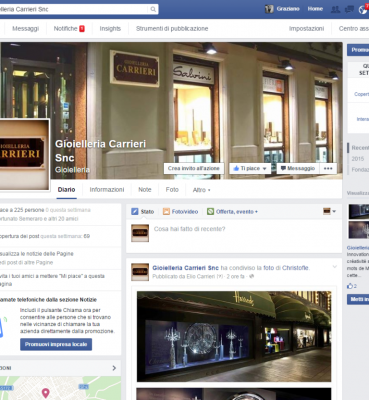Open the post options chevron
The height and width of the screenshot is (400, 369).
pos(335,267)
